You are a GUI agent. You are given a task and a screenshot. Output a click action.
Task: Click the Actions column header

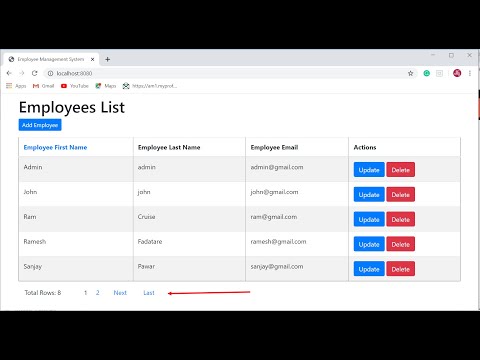pos(365,147)
